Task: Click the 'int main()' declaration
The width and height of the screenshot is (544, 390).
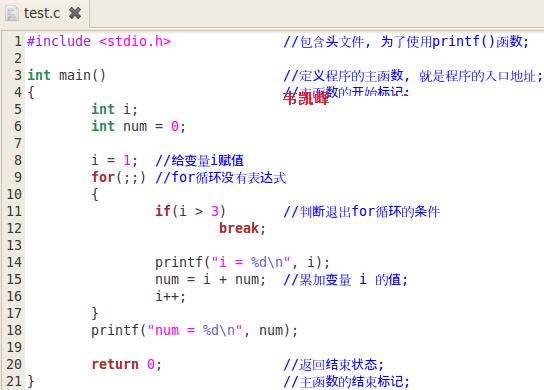Action: (66, 75)
